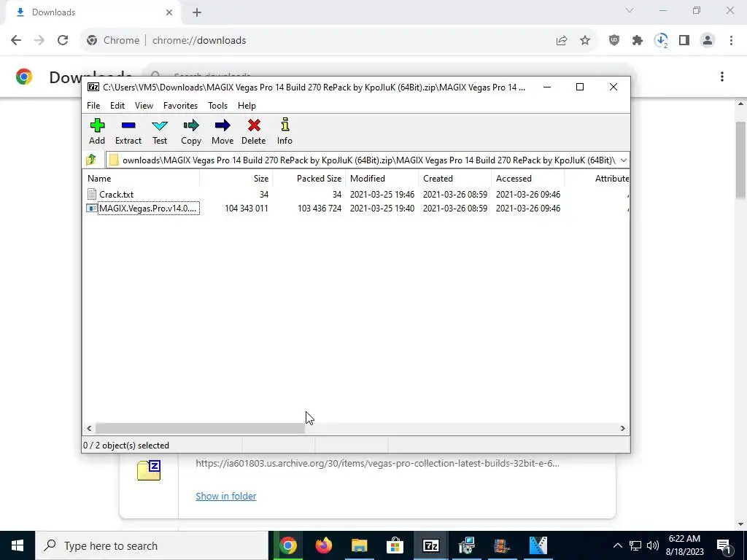This screenshot has height=560, width=747.
Task: Open the Downloads page three-dot menu
Action: [722, 77]
